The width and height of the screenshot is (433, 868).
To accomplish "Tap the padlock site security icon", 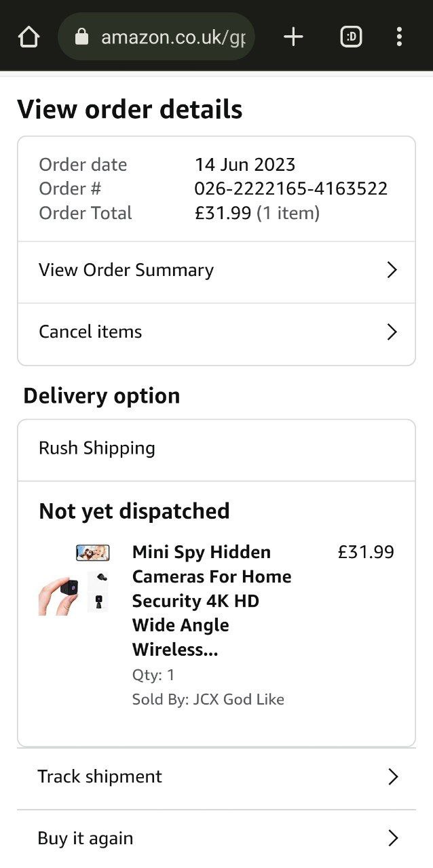I will click(x=81, y=37).
